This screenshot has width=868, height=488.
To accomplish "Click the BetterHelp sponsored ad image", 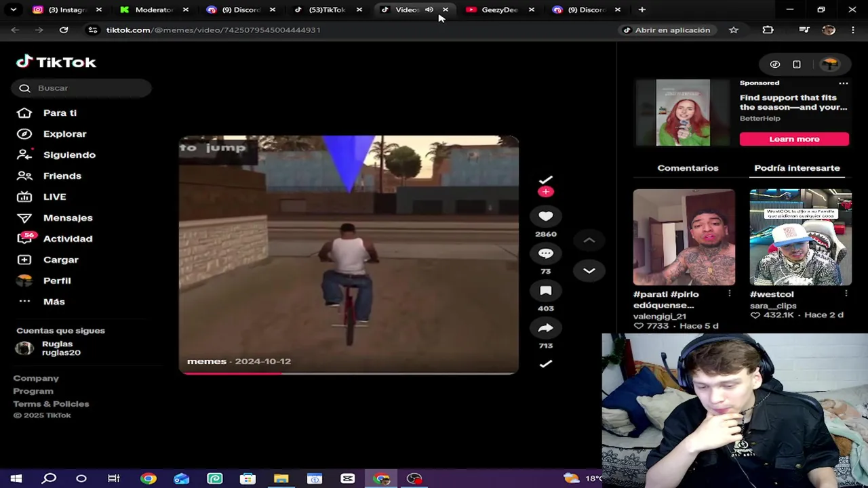I will tap(683, 113).
